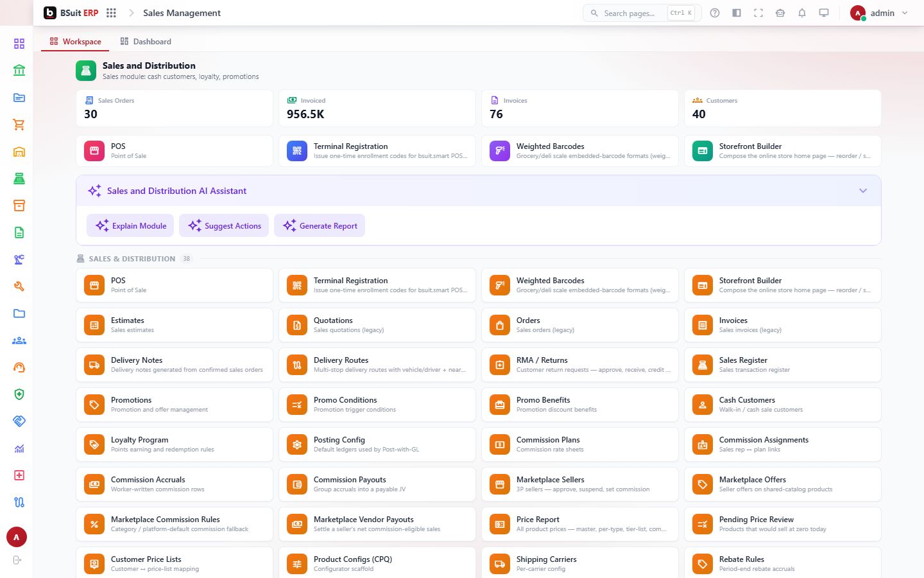
Task: Click the Customers 40 stat card
Action: (x=783, y=108)
